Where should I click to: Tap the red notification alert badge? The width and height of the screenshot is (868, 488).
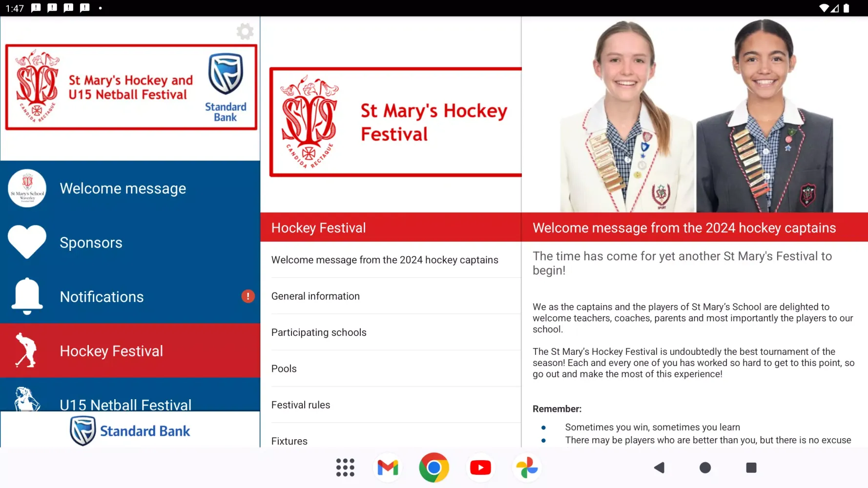pyautogui.click(x=248, y=296)
